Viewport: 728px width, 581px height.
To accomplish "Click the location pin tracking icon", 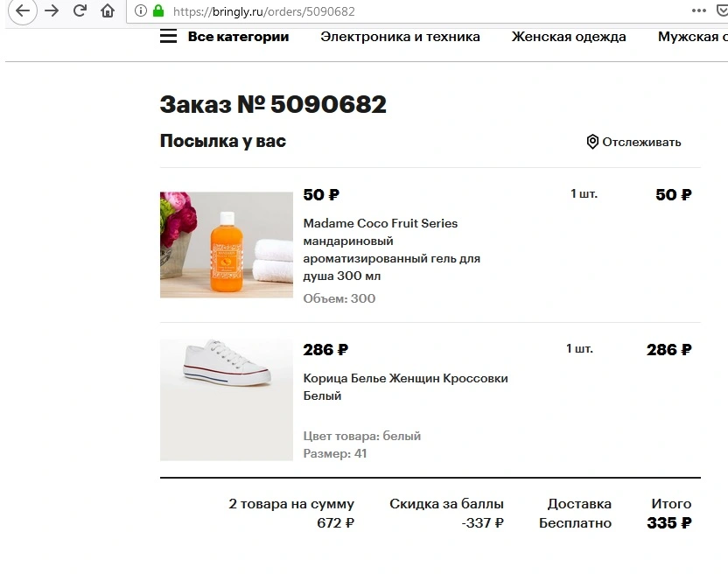I will tap(592, 142).
